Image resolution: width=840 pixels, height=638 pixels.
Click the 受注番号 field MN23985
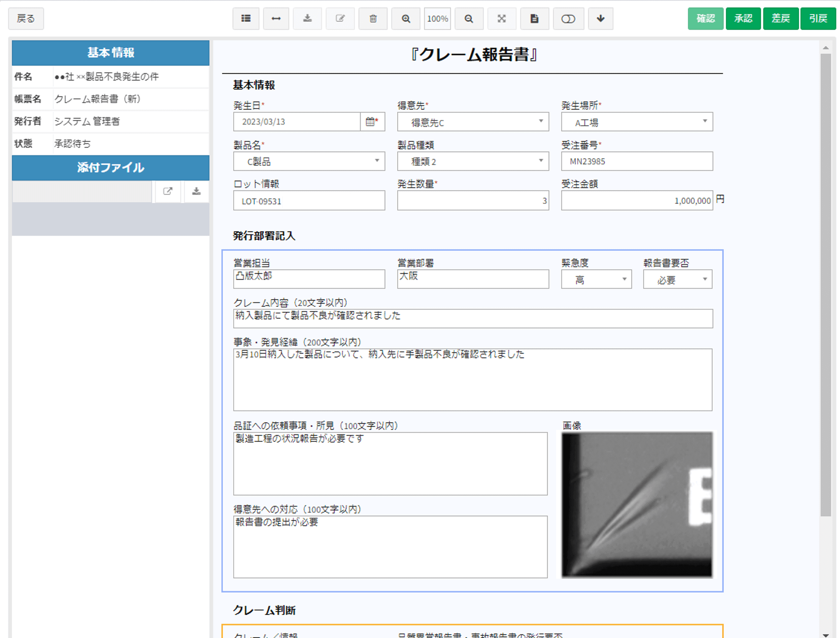tap(637, 161)
